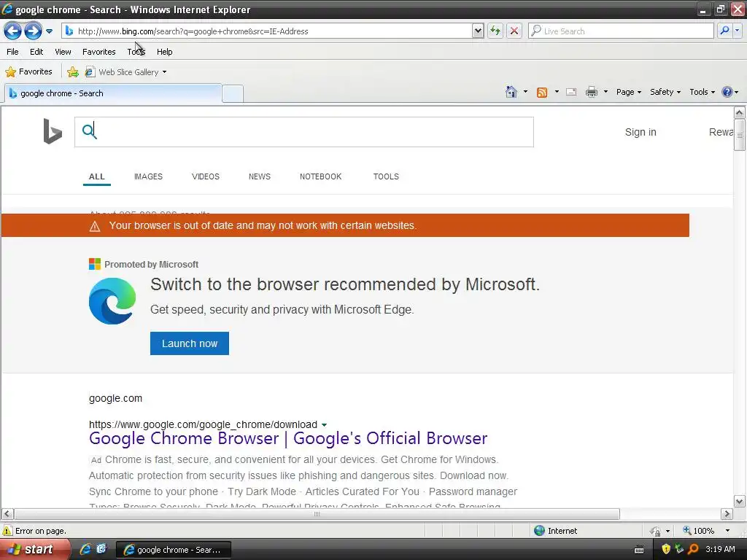Click the Stop loading red X icon
747x560 pixels.
[514, 31]
